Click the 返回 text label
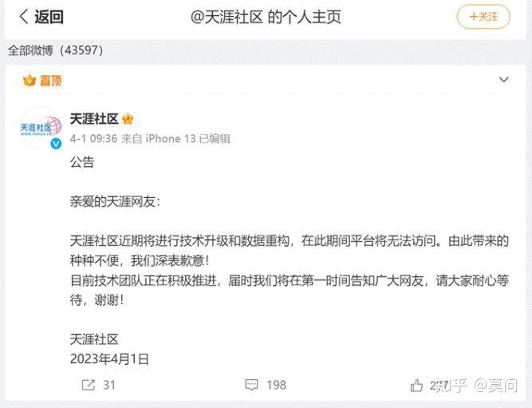 49,17
